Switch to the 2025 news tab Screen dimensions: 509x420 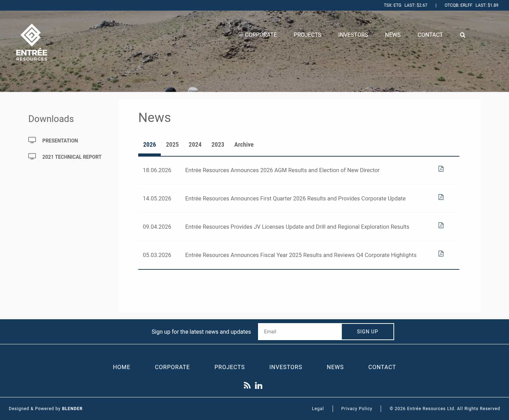tap(172, 145)
